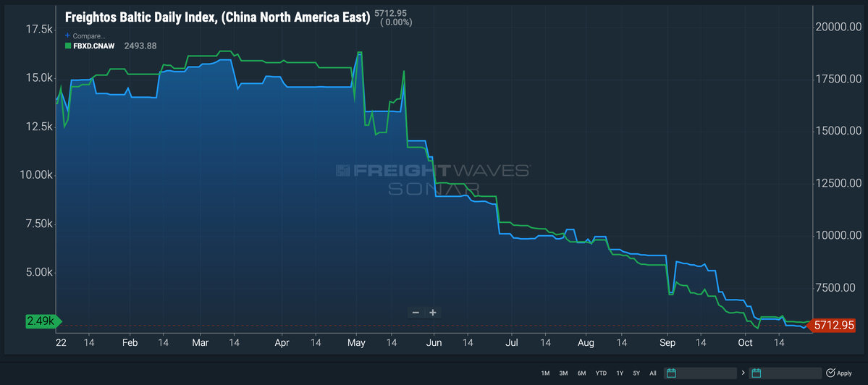The image size is (868, 385).
Task: Click the red 5712.95 price label
Action: click(833, 326)
